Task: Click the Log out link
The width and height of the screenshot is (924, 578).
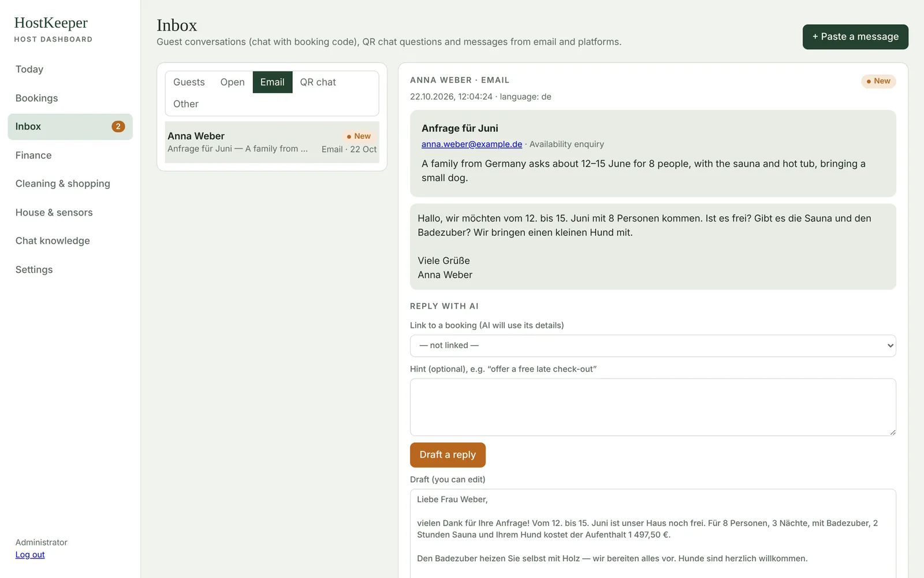Action: click(x=30, y=555)
